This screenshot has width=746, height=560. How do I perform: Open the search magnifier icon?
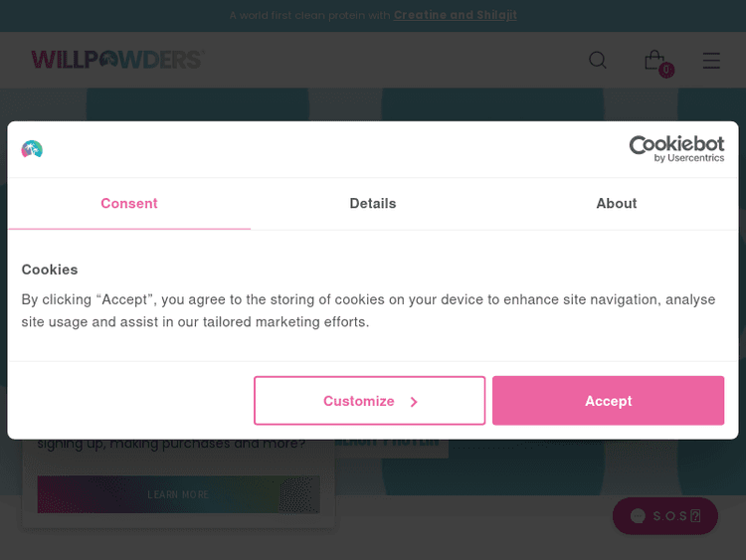(597, 60)
